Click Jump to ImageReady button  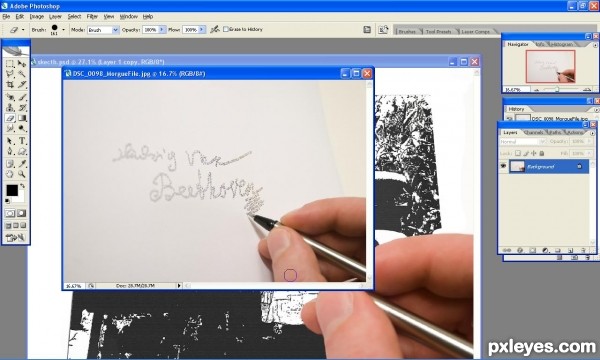[x=16, y=238]
